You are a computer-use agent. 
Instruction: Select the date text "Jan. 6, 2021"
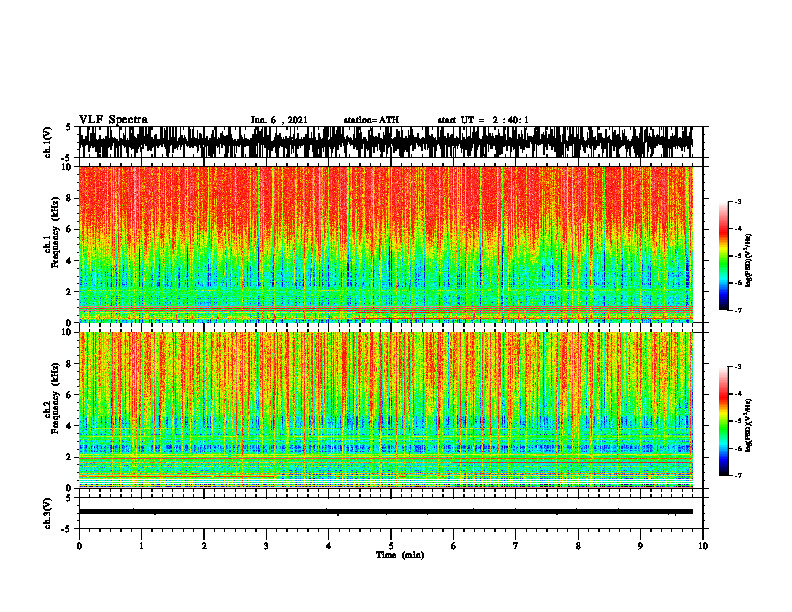click(x=279, y=120)
